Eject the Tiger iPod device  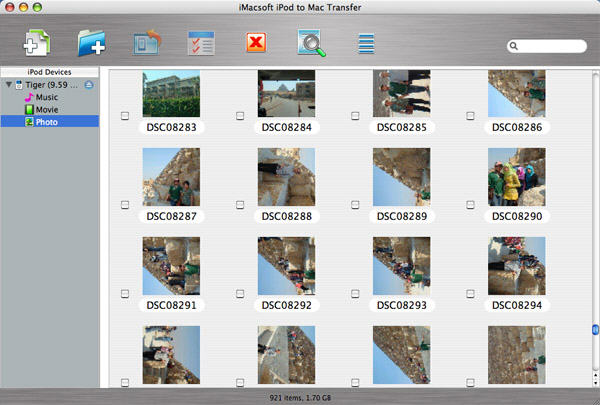click(89, 85)
